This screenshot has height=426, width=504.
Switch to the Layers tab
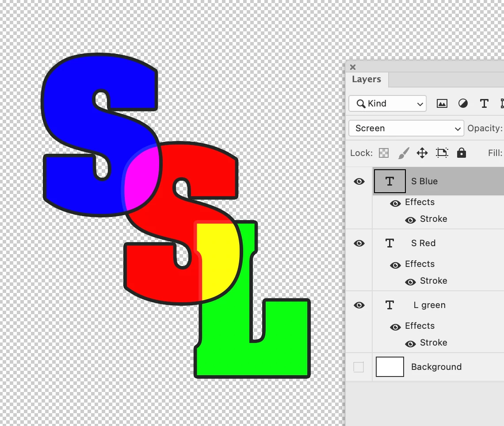pyautogui.click(x=367, y=79)
